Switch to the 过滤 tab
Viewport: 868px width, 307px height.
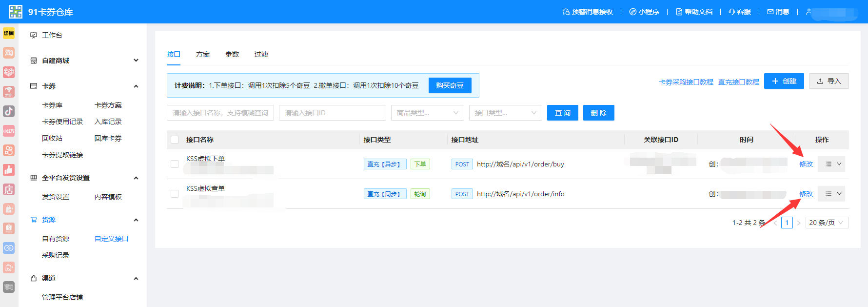click(261, 54)
